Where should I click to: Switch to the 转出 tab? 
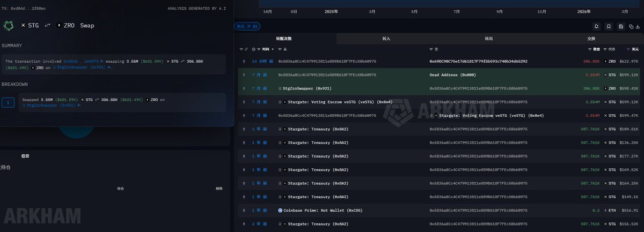tap(488, 39)
